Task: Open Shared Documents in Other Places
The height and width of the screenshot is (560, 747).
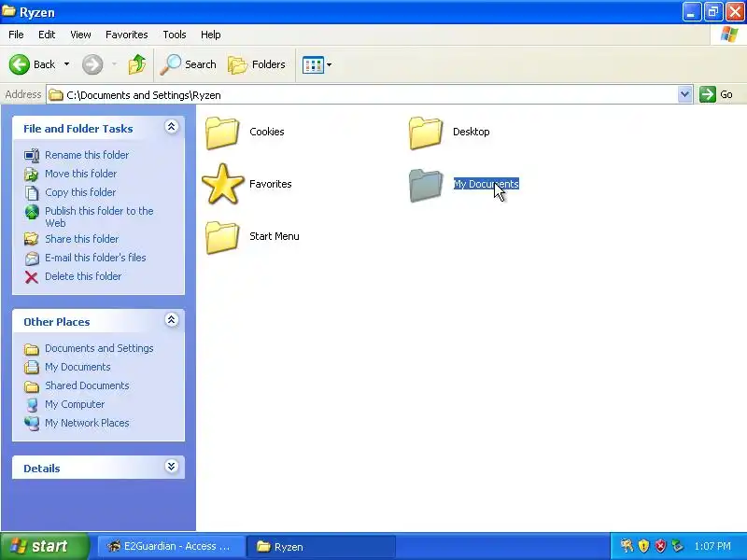Action: tap(87, 385)
